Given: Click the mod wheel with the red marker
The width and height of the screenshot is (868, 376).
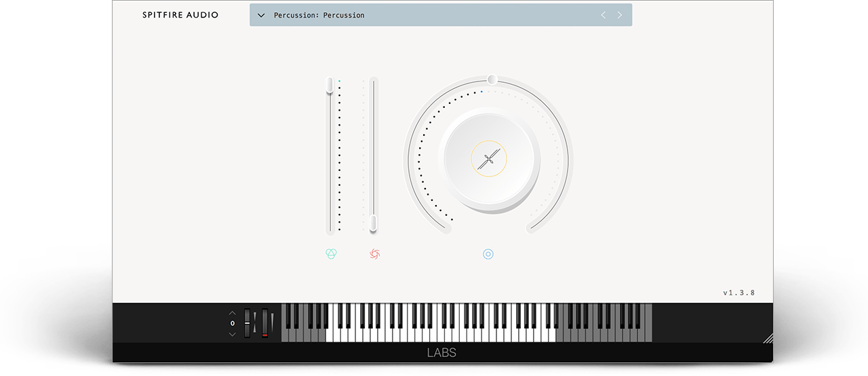Looking at the screenshot, I should click(x=265, y=323).
